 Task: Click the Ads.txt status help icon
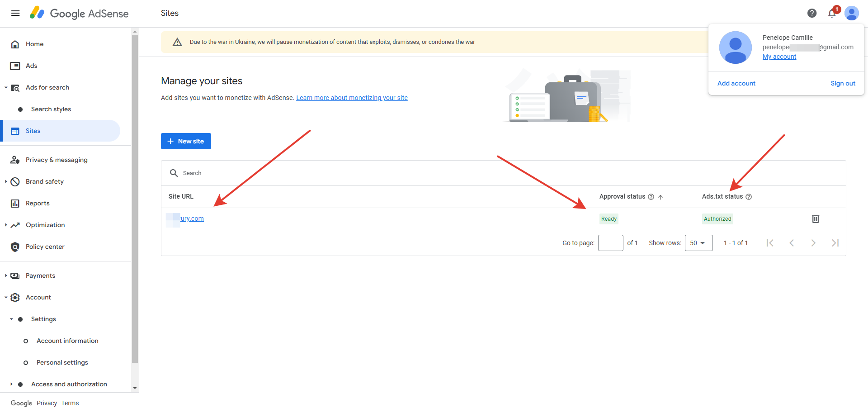749,197
